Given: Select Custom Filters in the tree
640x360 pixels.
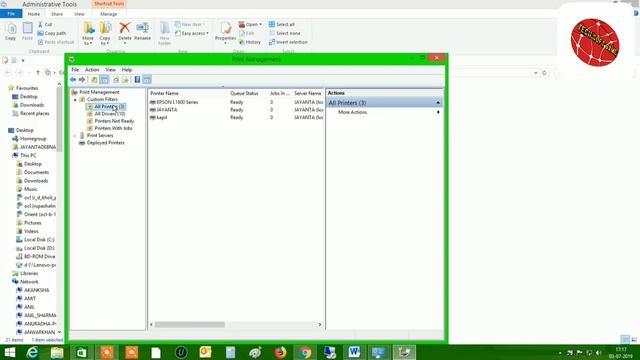Looking at the screenshot, I should (x=102, y=99).
